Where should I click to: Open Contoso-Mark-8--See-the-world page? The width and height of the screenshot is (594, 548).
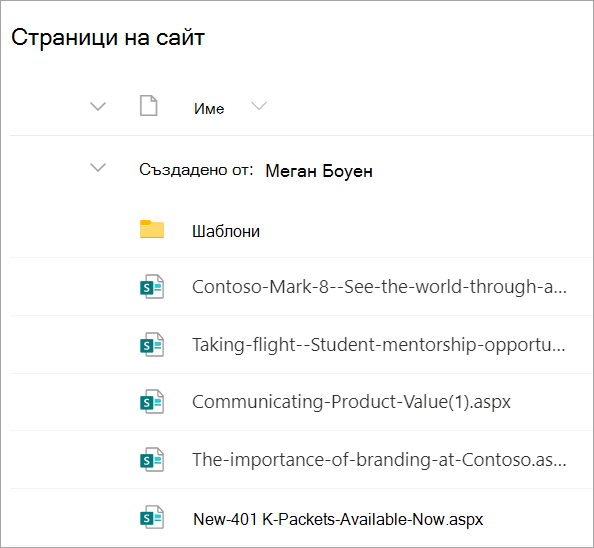tap(379, 287)
